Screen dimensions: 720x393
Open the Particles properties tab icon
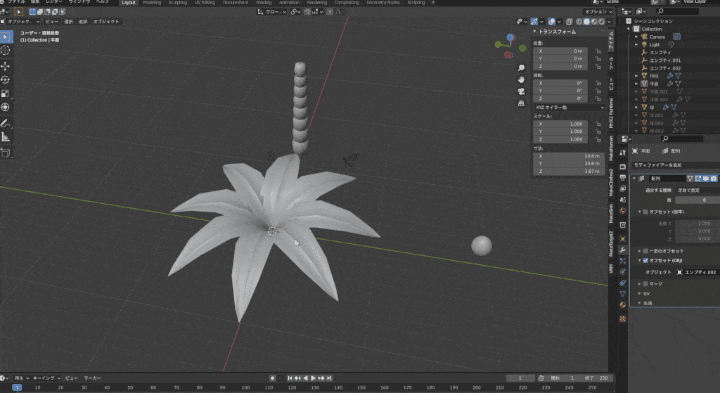(x=623, y=261)
